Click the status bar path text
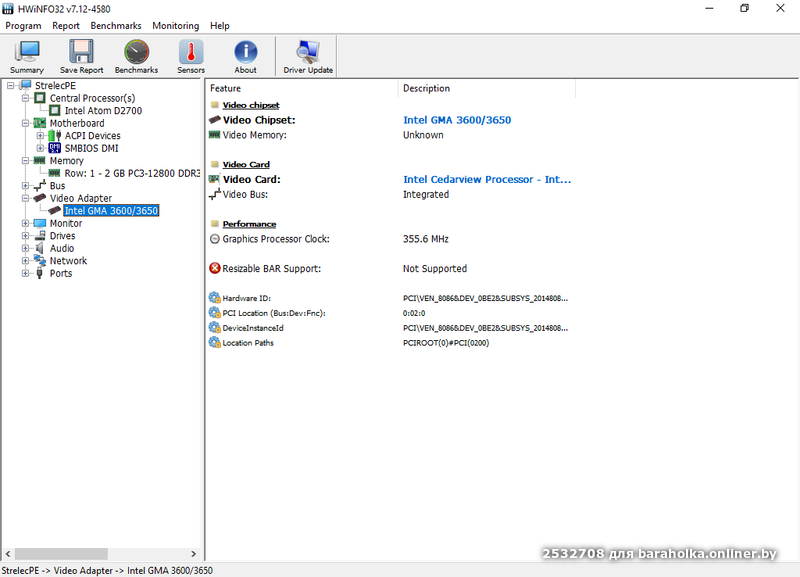 (107, 570)
